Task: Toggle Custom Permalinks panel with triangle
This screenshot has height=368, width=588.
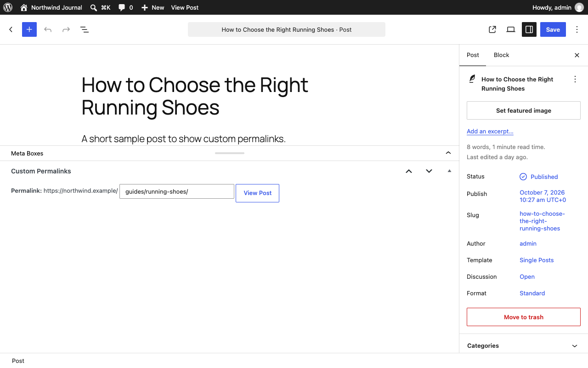Action: pos(449,171)
